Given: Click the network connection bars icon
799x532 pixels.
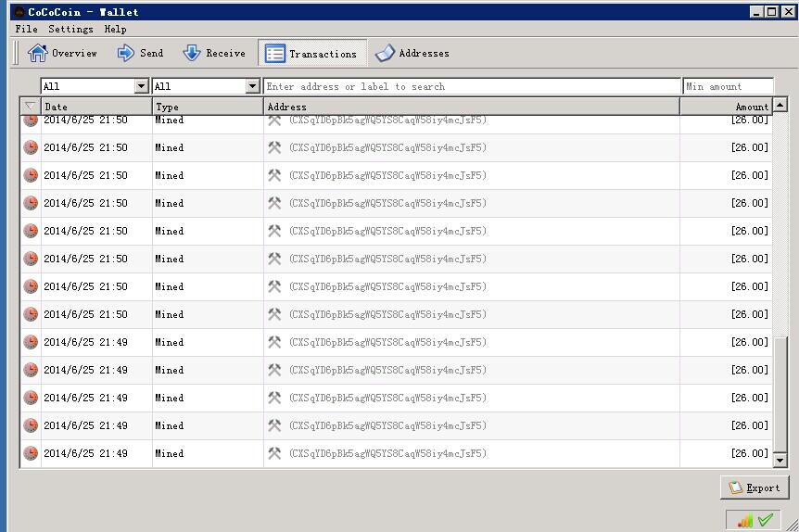Looking at the screenshot, I should [x=744, y=520].
